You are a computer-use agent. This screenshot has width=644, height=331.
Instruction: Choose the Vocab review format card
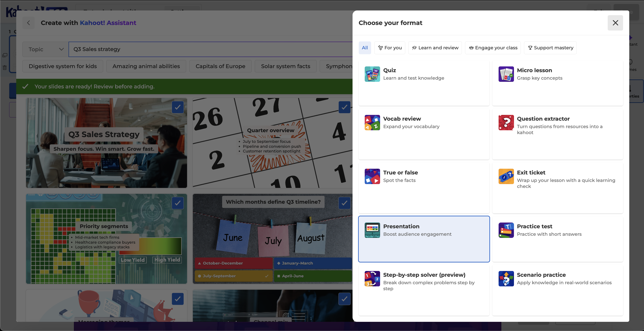424,134
